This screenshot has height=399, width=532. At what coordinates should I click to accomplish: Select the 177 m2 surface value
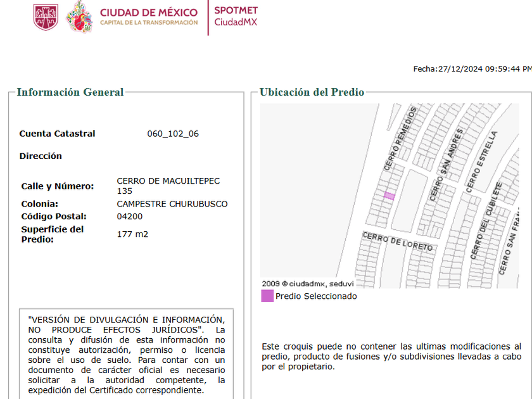click(x=132, y=234)
